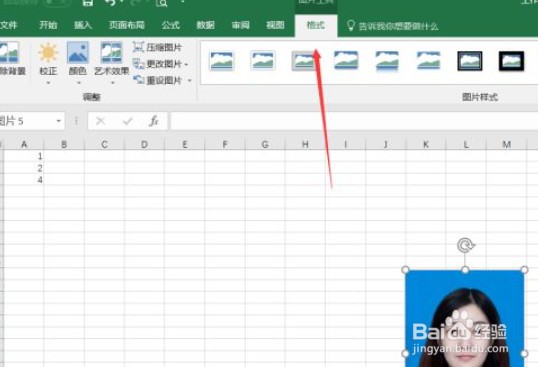Open the 文件 menu tab
Viewport: 538px width, 367px height.
pos(8,25)
